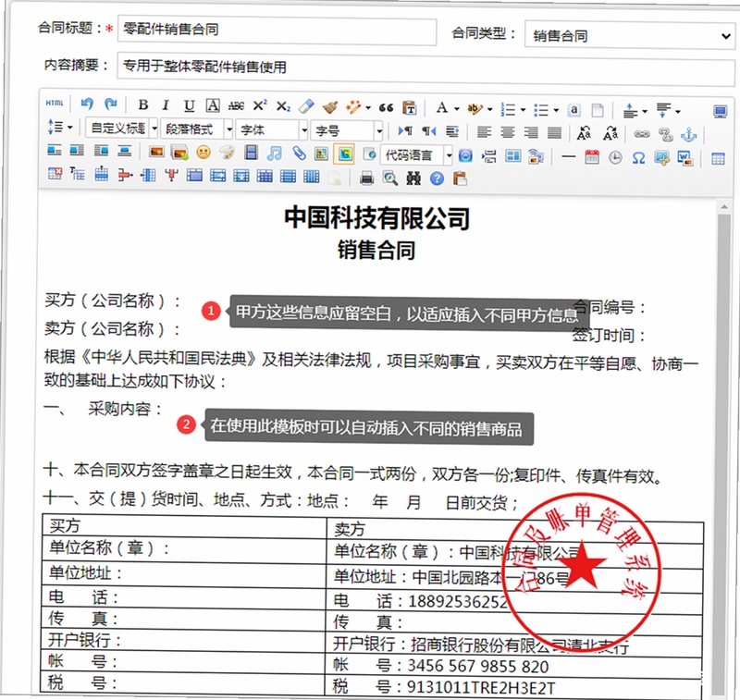
Task: Toggle bold formatting button
Action: point(143,104)
